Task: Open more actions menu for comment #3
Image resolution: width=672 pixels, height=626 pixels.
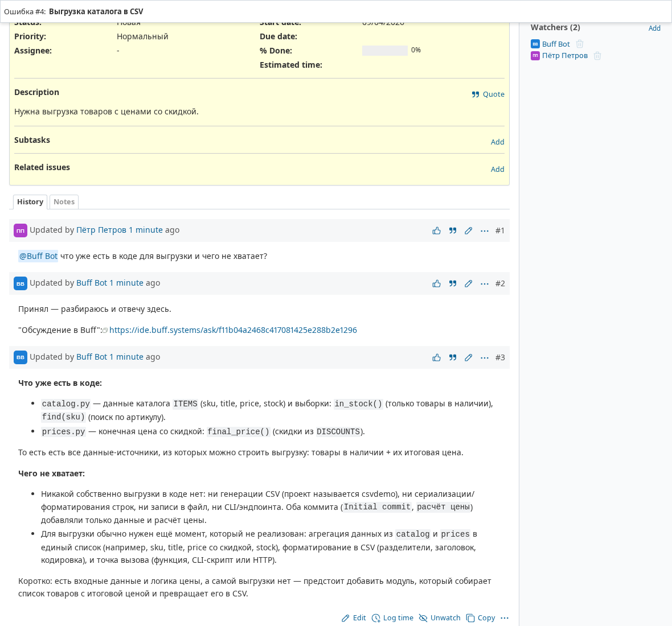Action: (x=484, y=357)
